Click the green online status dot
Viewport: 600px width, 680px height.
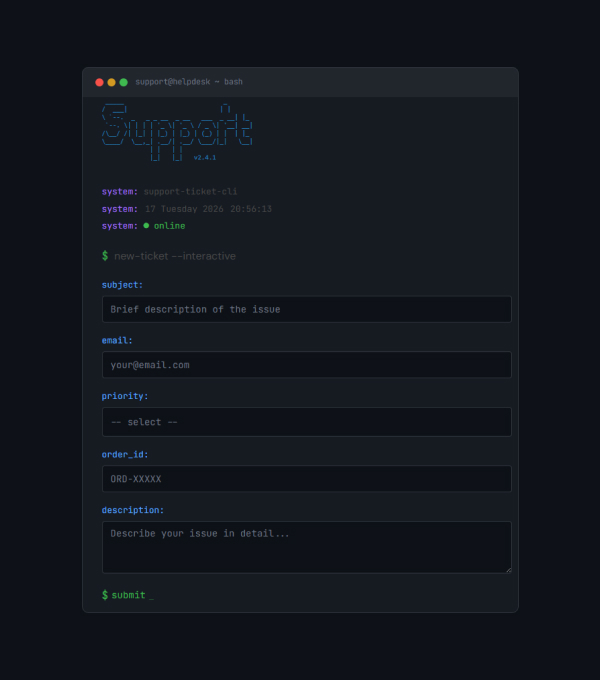[146, 226]
